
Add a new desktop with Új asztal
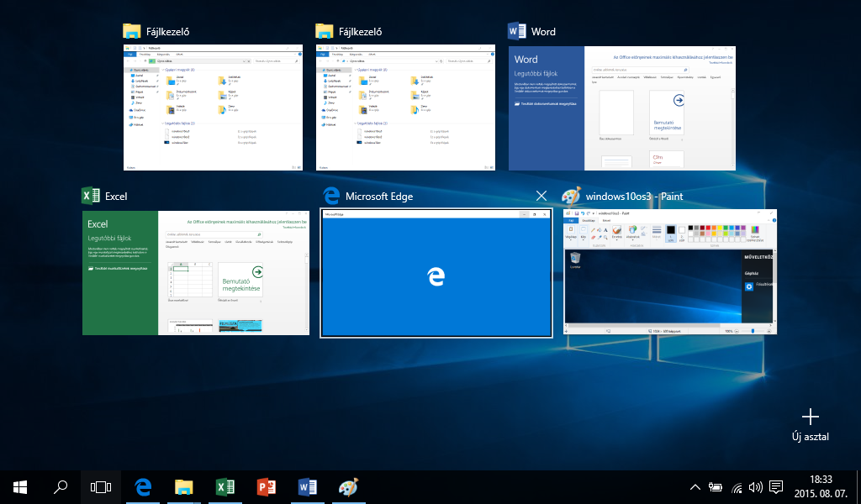[x=810, y=424]
